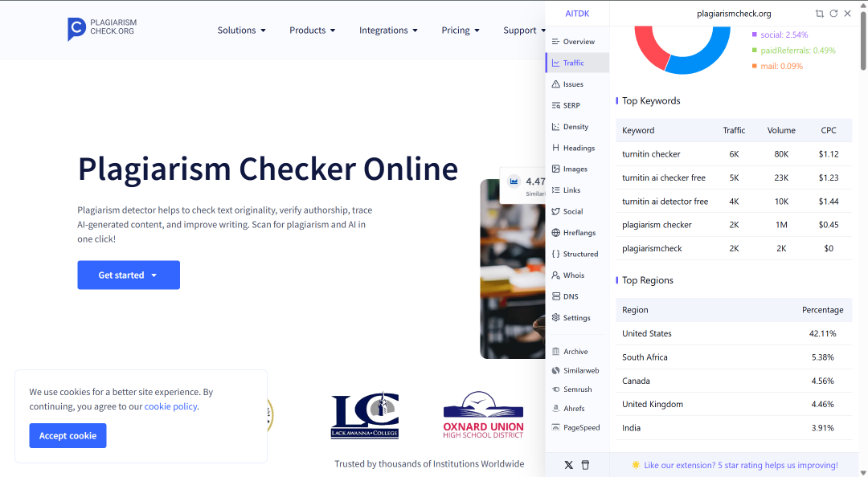The image size is (868, 477).
Task: Open the Headings H icon
Action: point(555,148)
